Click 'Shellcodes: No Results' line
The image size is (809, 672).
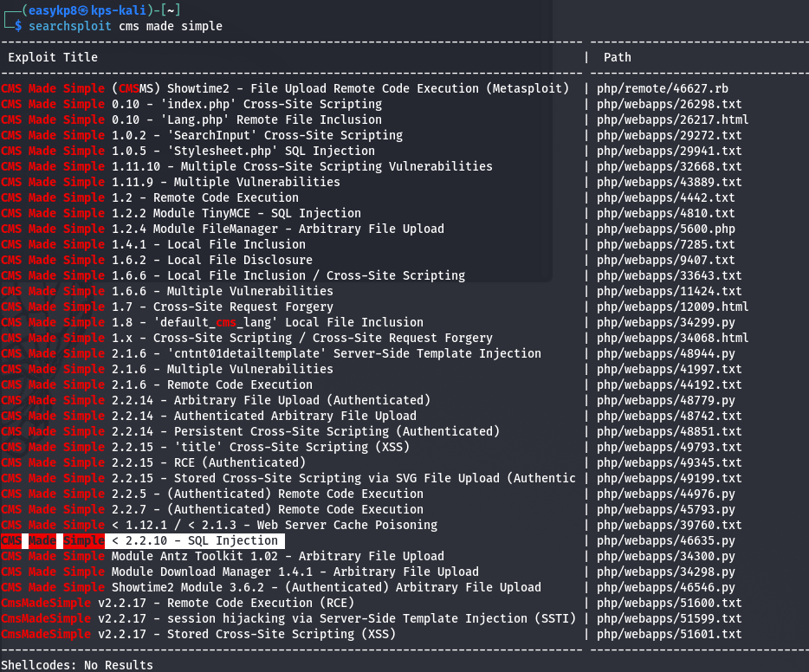(77, 665)
